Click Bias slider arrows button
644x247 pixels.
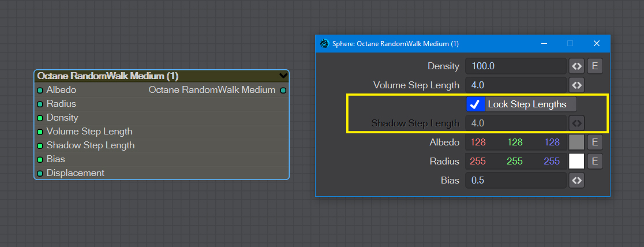click(x=576, y=181)
